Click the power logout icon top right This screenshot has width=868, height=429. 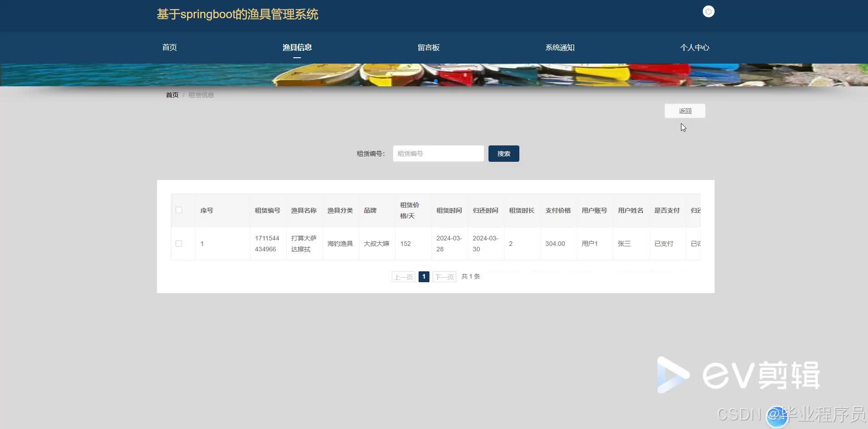708,11
